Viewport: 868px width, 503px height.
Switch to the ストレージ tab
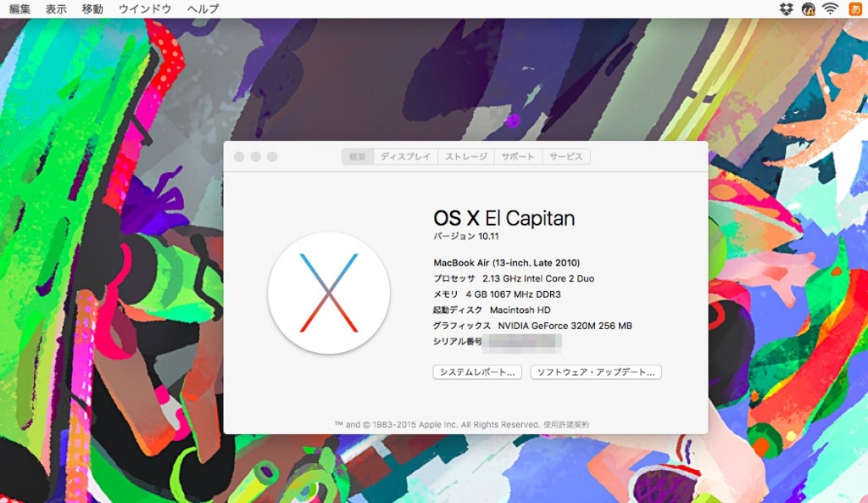pos(466,157)
